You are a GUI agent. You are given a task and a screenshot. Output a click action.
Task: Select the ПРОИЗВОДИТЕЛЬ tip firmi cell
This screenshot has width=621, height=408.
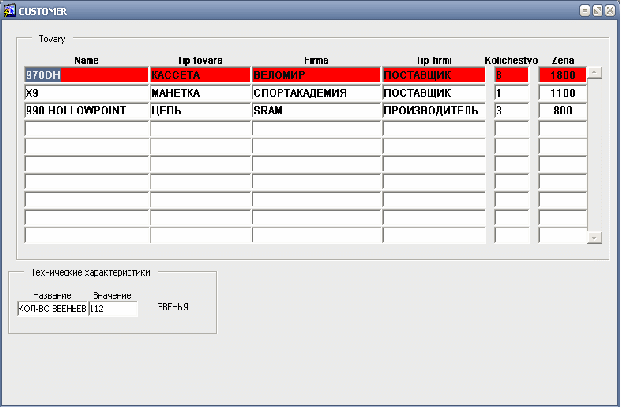434,111
